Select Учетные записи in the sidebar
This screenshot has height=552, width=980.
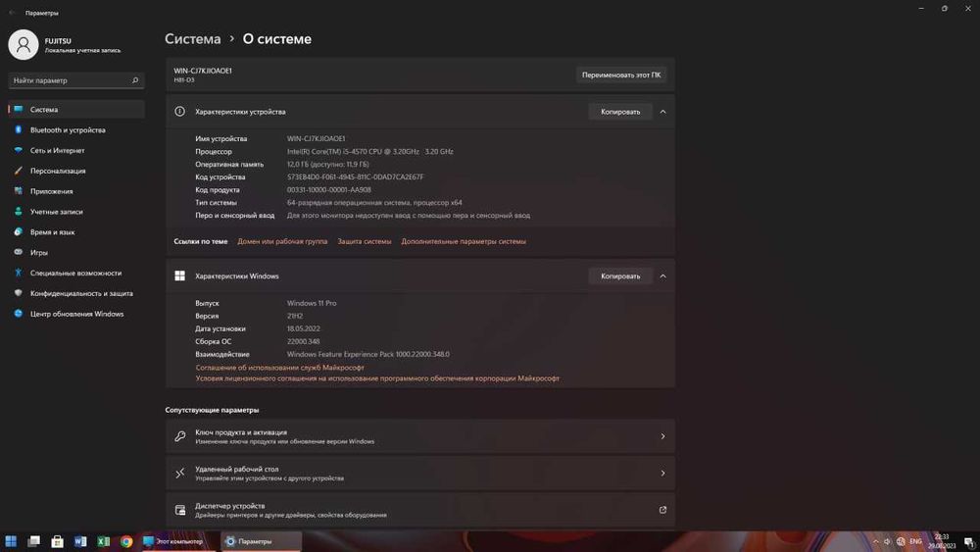(x=56, y=212)
